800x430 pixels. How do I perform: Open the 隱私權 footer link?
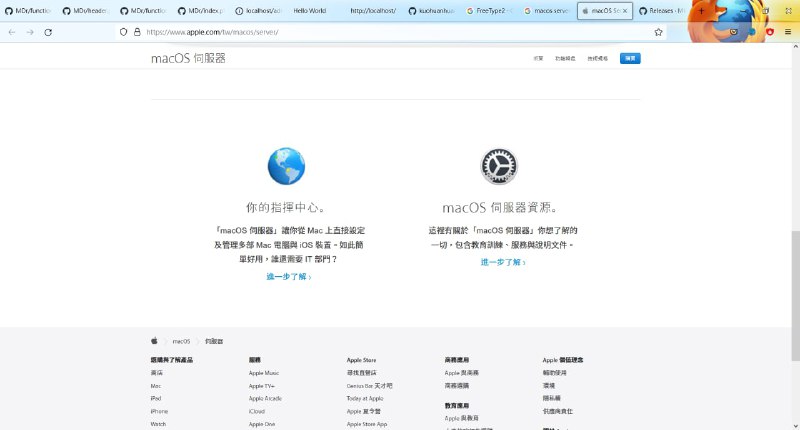(552, 398)
